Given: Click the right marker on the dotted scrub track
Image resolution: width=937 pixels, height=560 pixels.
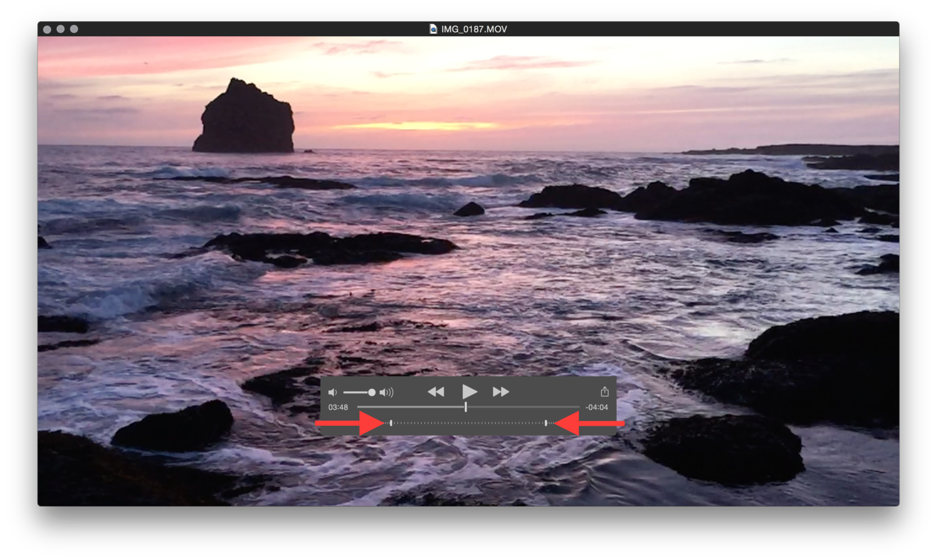Looking at the screenshot, I should click(x=546, y=423).
